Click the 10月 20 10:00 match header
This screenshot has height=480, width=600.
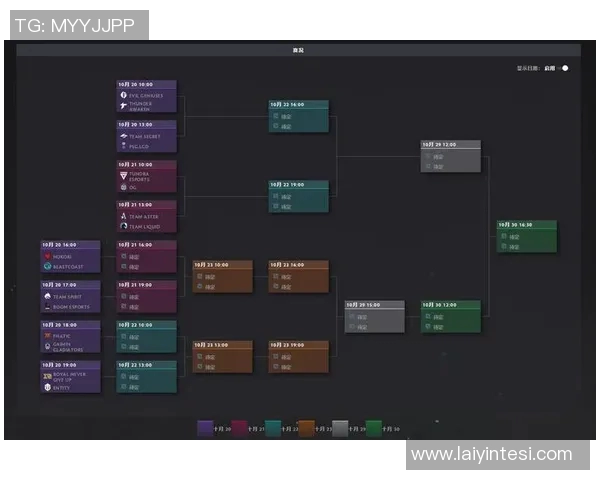[147, 84]
